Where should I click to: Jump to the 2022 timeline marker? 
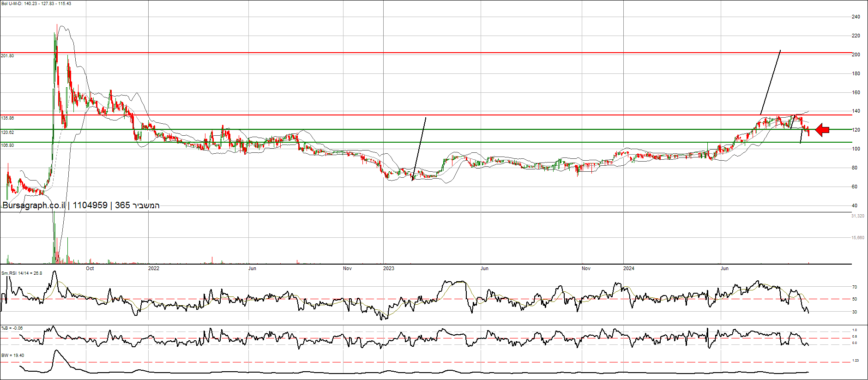[x=153, y=268]
